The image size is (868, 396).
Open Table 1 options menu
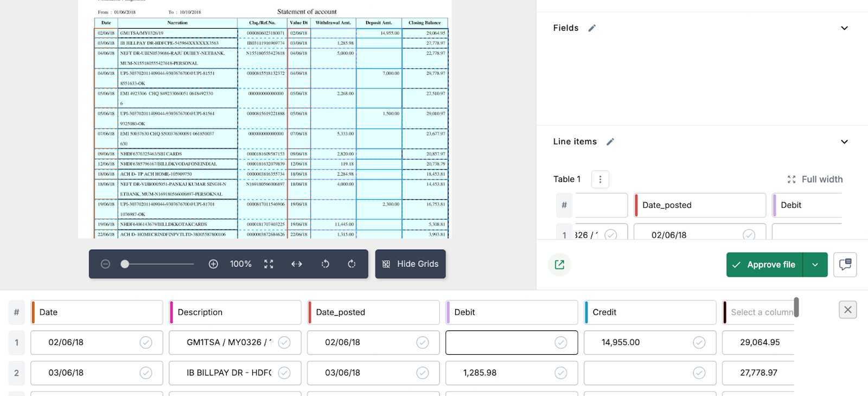tap(600, 180)
